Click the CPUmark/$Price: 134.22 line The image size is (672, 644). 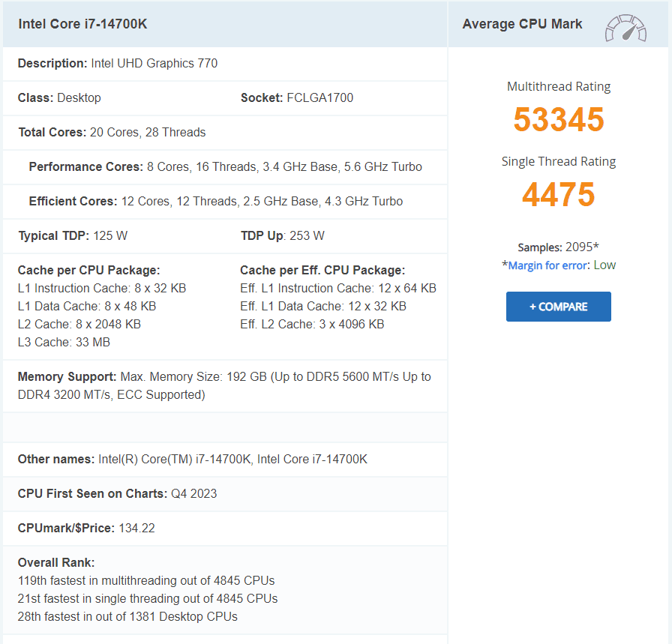point(86,529)
